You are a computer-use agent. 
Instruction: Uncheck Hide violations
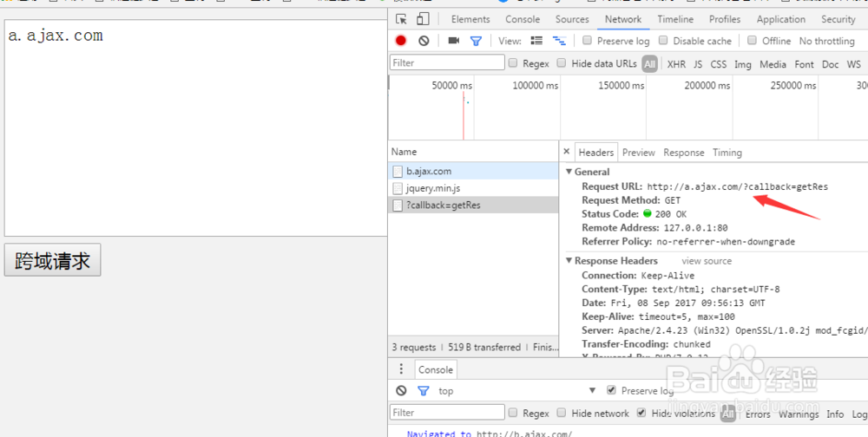641,413
